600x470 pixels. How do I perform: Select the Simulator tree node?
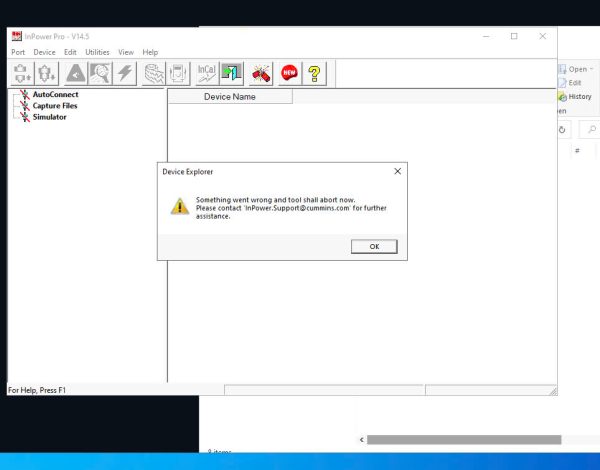click(x=49, y=117)
